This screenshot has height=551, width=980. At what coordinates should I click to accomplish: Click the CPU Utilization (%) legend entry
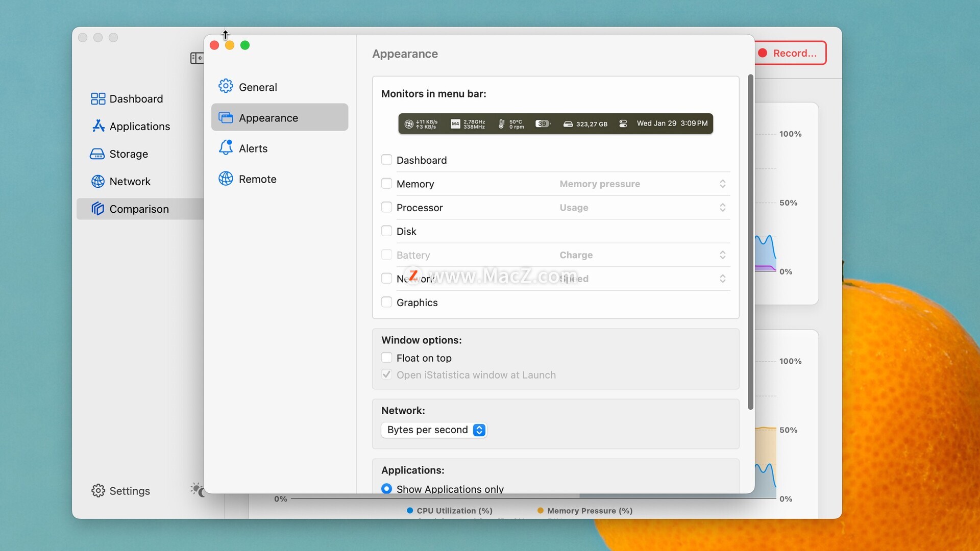point(450,511)
